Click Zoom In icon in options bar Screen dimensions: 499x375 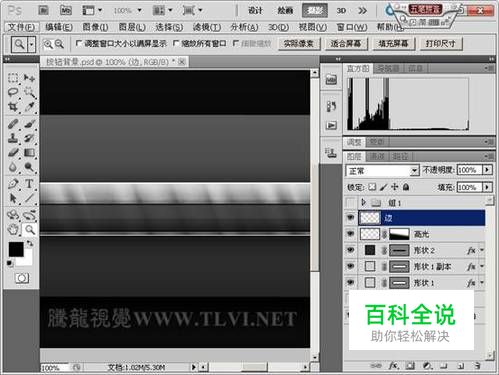pyautogui.click(x=48, y=44)
